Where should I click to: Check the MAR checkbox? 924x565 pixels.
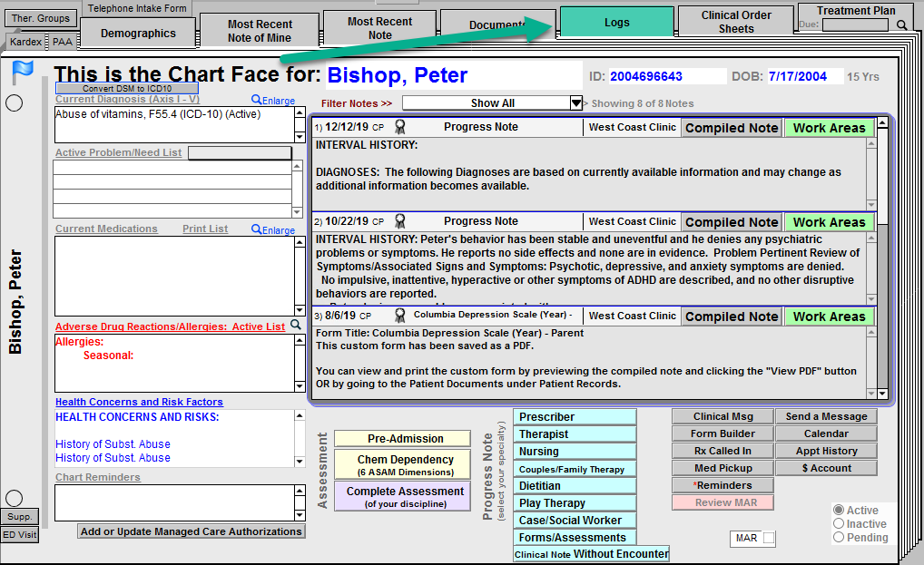[769, 539]
